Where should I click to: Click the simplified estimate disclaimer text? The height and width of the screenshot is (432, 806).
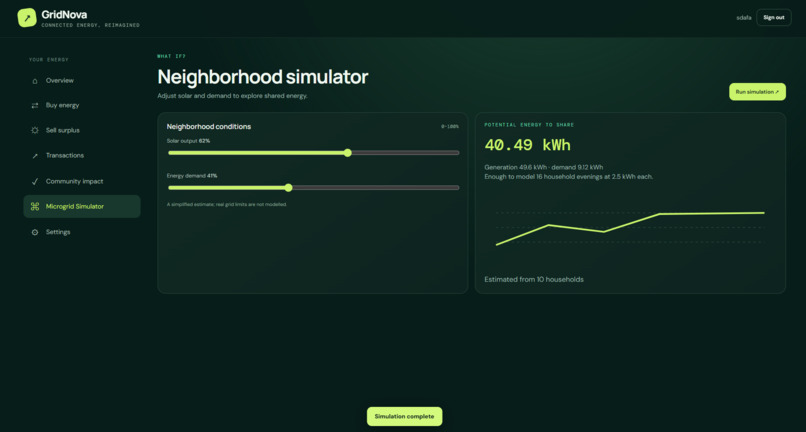[227, 204]
